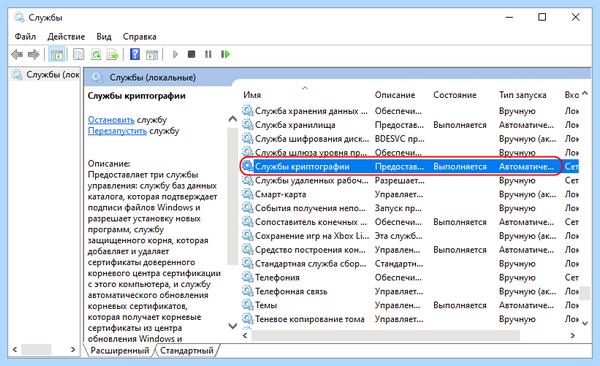Select the Теневое копирование тома row
This screenshot has height=366, width=600.
[x=409, y=319]
